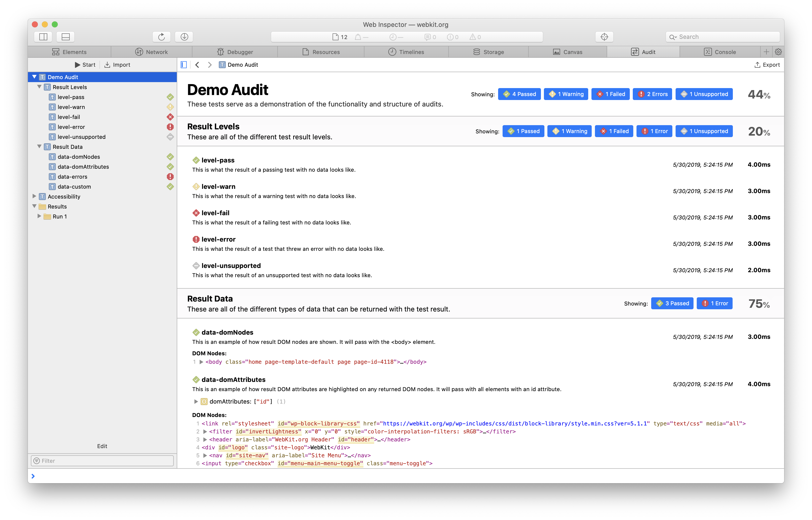Viewport: 812px width, 520px height.
Task: Click the console warnings triangle icon
Action: pos(472,37)
